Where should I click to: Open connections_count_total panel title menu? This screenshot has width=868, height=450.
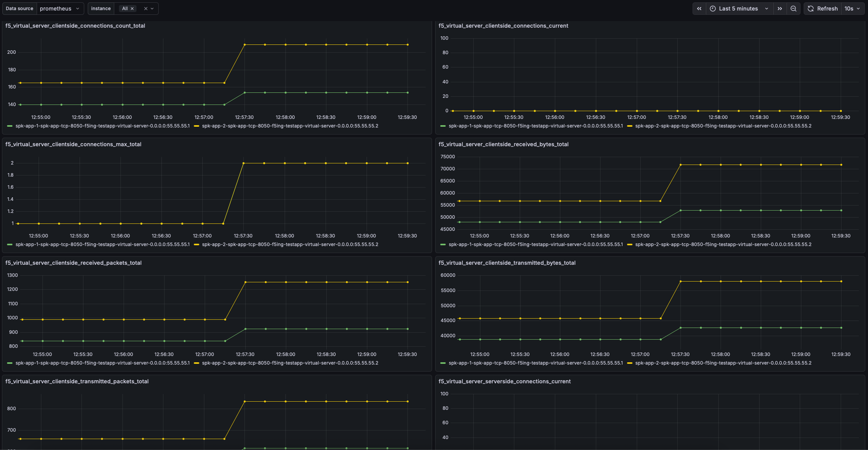(x=75, y=26)
